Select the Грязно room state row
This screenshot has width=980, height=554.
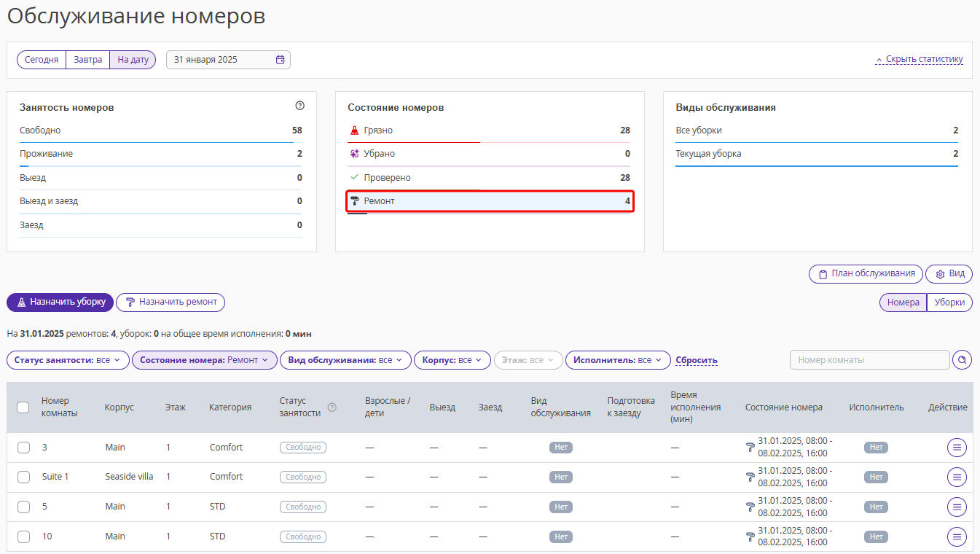(x=488, y=131)
